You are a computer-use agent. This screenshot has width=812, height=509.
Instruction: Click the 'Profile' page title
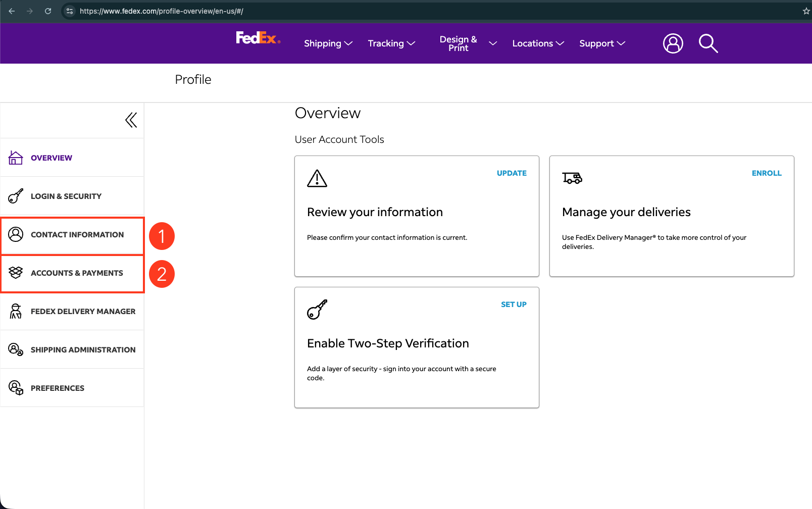[x=193, y=79]
